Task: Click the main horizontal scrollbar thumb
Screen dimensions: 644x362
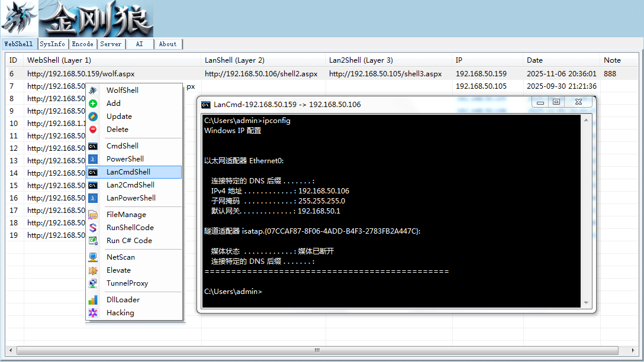Action: click(317, 351)
